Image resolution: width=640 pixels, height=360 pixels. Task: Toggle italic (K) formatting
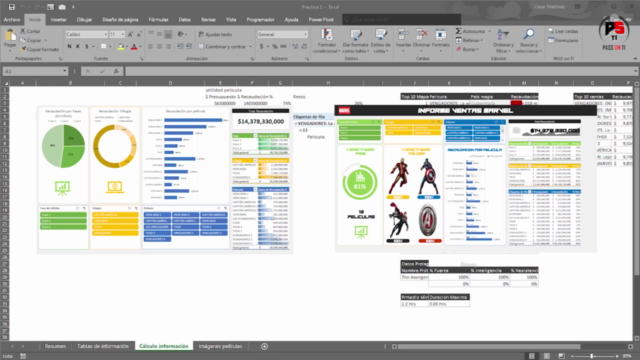pyautogui.click(x=78, y=47)
